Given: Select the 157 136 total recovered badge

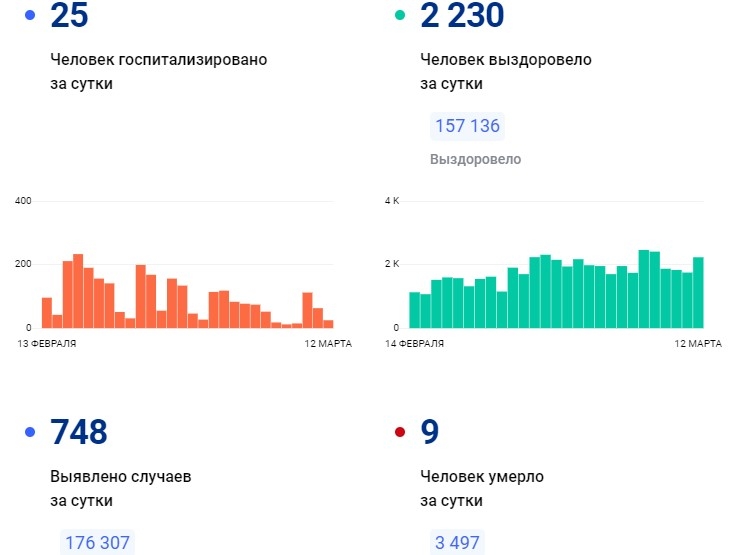Looking at the screenshot, I should coord(467,126).
